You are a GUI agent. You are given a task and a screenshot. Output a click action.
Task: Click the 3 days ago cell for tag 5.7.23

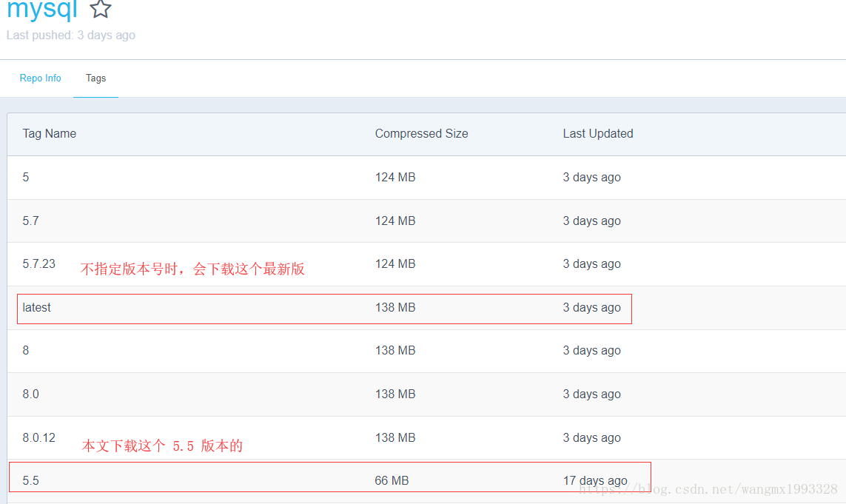(592, 264)
